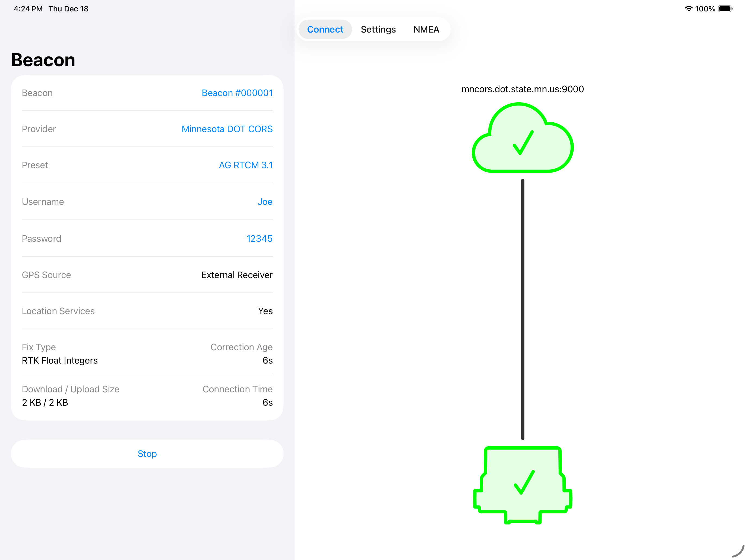This screenshot has height=560, width=747.
Task: Select the Connect tab
Action: click(325, 29)
